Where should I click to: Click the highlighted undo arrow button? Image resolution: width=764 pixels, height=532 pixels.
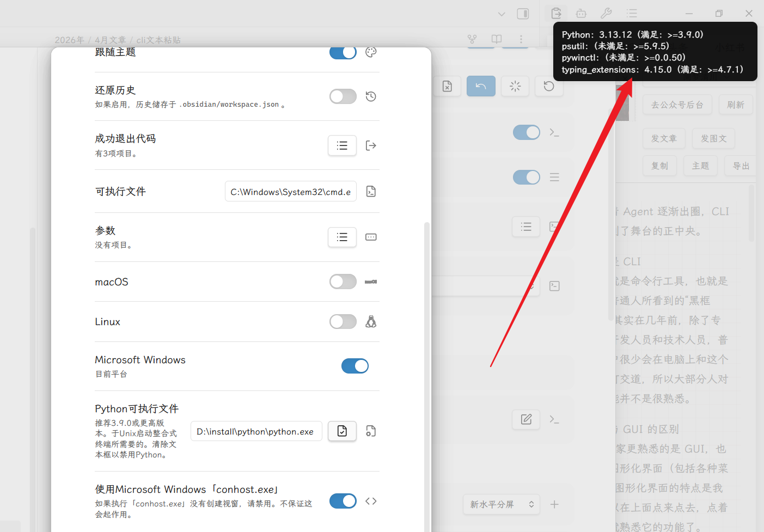pos(481,86)
